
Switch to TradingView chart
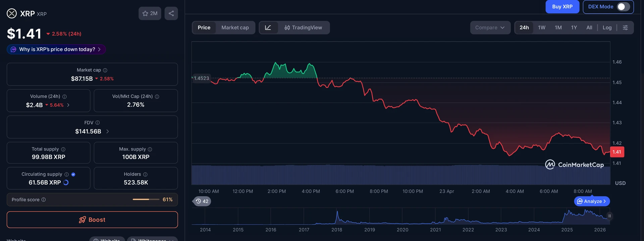(x=303, y=27)
